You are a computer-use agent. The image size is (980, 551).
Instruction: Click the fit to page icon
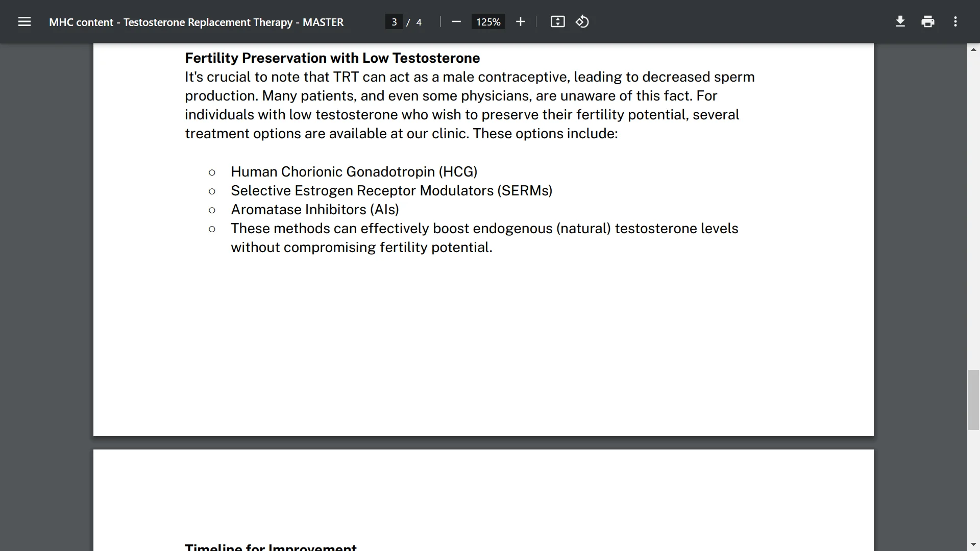tap(557, 22)
